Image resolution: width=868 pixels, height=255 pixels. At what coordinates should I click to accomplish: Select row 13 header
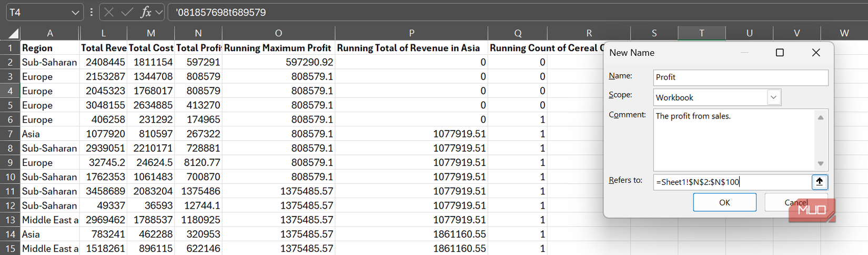[10, 220]
